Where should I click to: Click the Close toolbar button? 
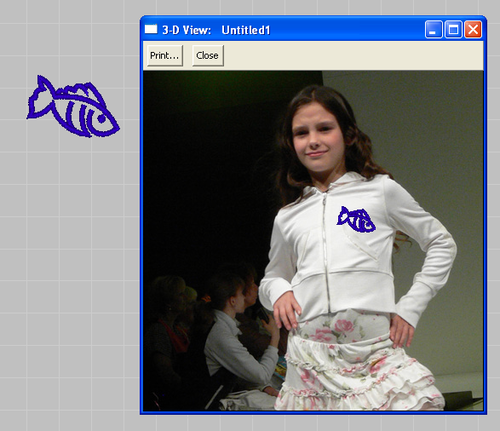[207, 56]
